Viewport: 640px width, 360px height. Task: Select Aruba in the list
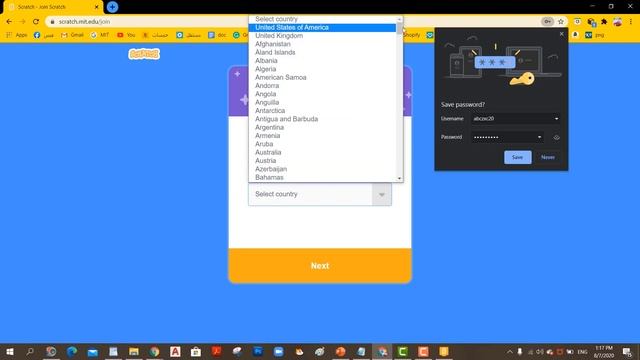[x=322, y=144]
